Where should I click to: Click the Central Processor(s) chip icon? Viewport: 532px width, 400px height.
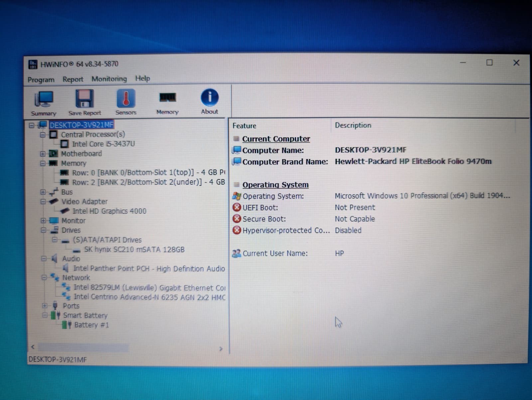pyautogui.click(x=53, y=135)
